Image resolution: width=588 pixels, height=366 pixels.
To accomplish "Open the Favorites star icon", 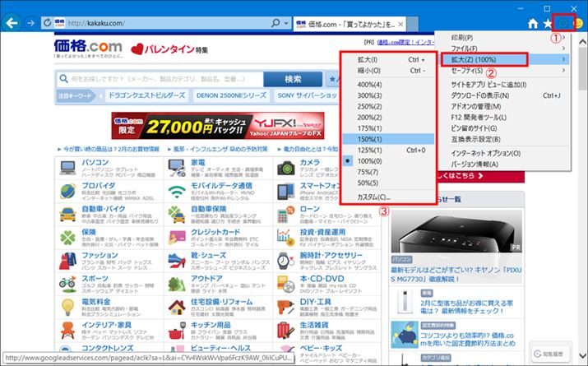I will (548, 24).
